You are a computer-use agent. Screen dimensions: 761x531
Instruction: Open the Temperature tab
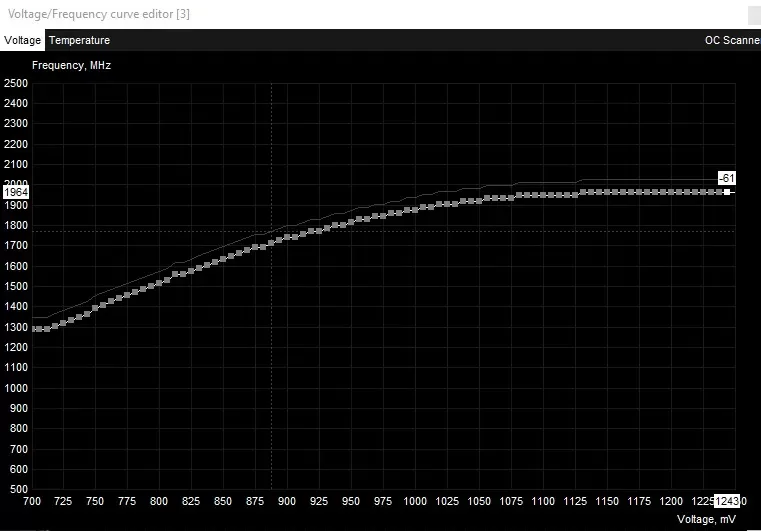click(79, 41)
